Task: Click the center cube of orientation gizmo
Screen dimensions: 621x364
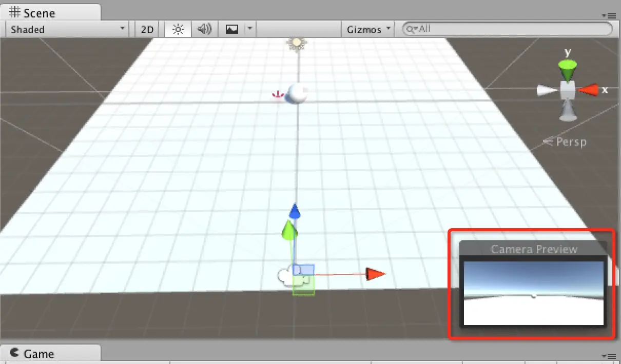Action: pos(567,90)
